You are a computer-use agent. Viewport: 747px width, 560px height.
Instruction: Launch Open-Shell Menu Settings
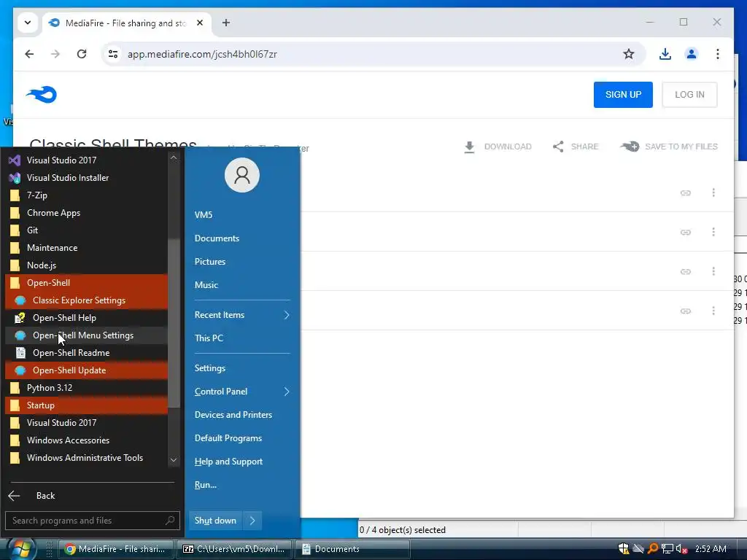pyautogui.click(x=86, y=335)
